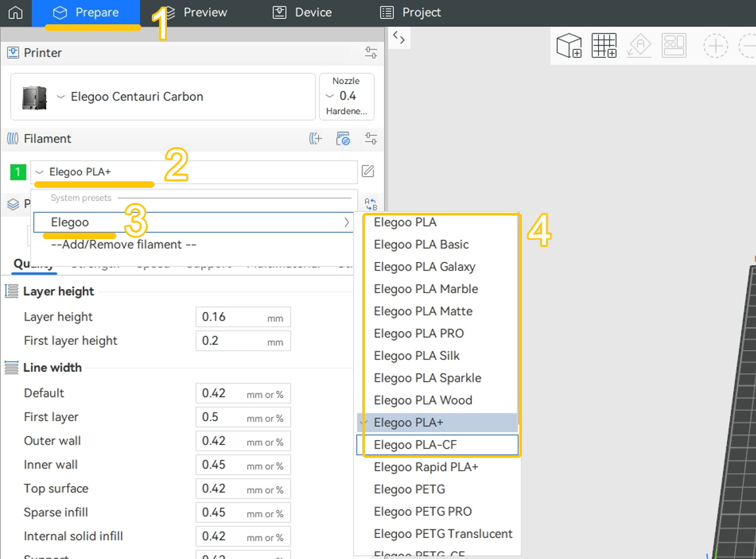
Task: Click the Filament spool header icon
Action: point(13,139)
